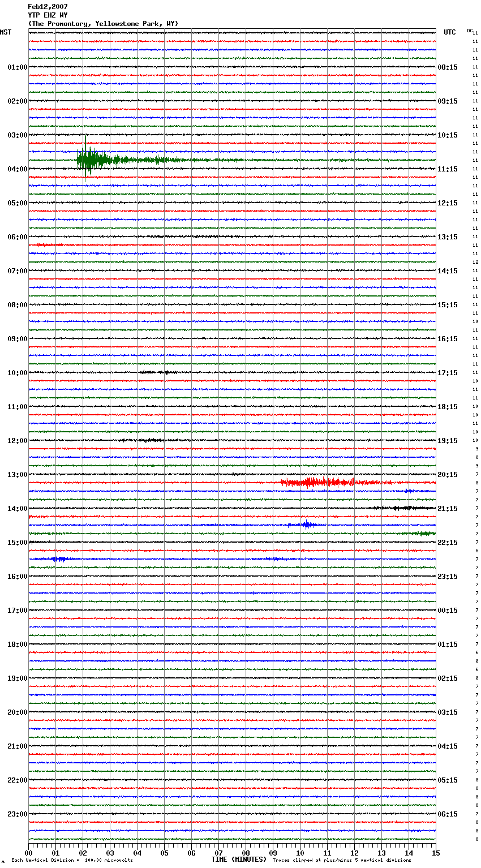Image resolution: width=481 pixels, height=868 pixels.
Task: Click the Each Vertical Division microvolts note
Action: 72,860
